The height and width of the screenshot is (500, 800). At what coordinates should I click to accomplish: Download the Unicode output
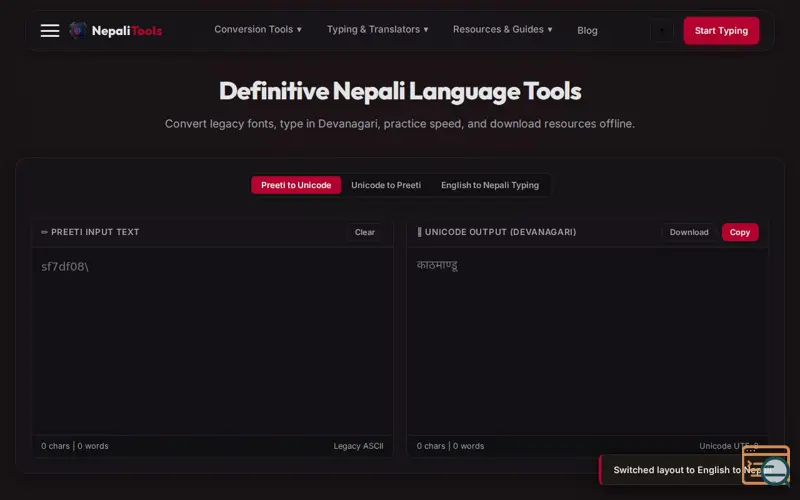pos(689,232)
